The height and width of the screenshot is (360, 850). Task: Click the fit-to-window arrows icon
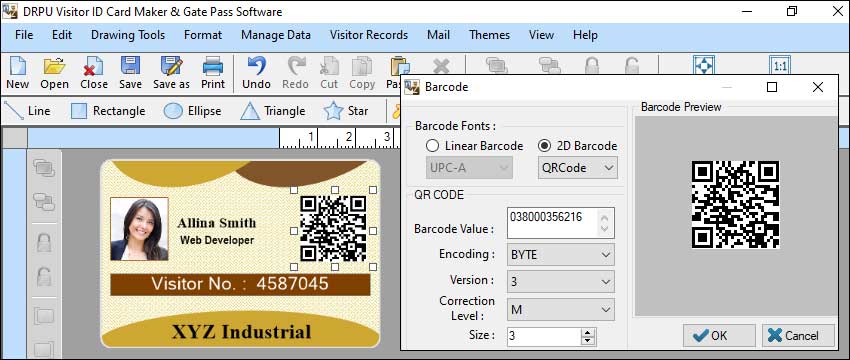click(x=704, y=66)
